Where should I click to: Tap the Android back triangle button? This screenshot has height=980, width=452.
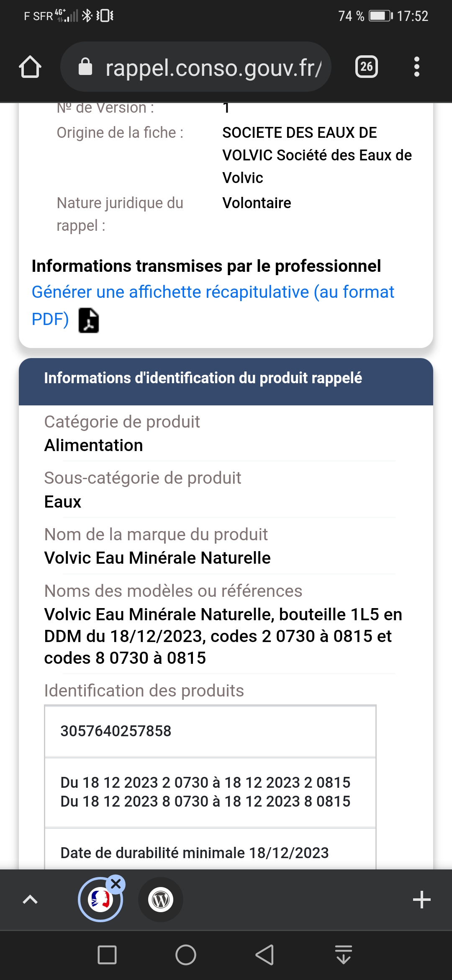point(265,955)
